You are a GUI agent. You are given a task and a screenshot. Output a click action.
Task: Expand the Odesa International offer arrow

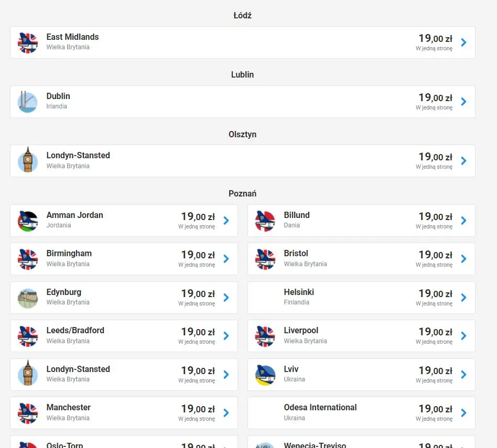tap(463, 413)
